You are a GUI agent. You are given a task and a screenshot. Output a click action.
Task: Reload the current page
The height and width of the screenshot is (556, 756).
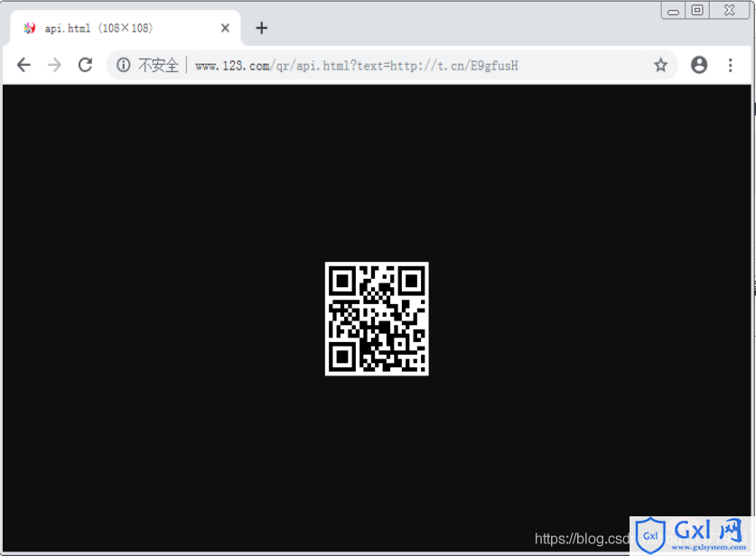tap(85, 65)
